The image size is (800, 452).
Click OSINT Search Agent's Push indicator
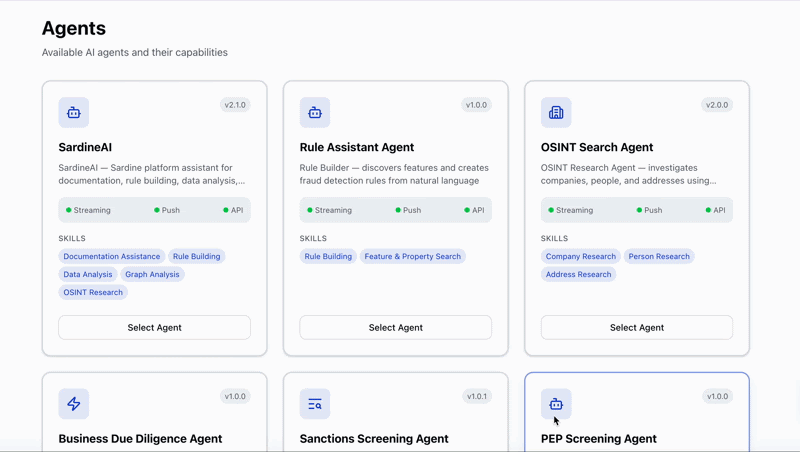pos(649,210)
